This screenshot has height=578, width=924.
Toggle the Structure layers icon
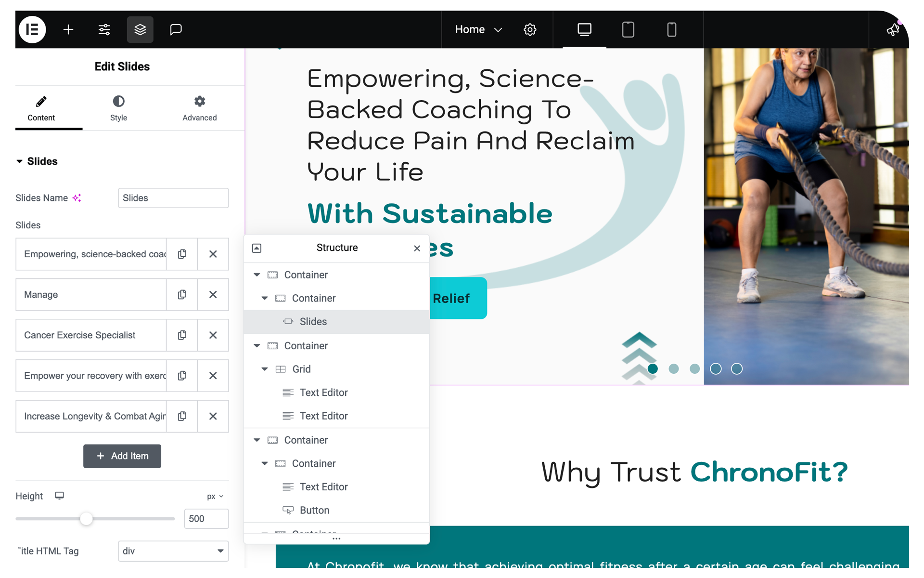pyautogui.click(x=140, y=29)
